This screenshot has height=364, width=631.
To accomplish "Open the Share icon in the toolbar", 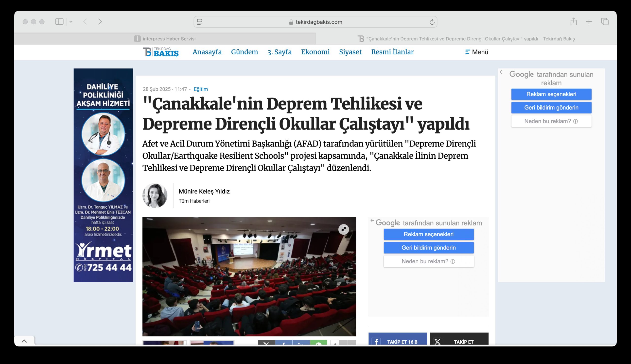I will pos(573,22).
